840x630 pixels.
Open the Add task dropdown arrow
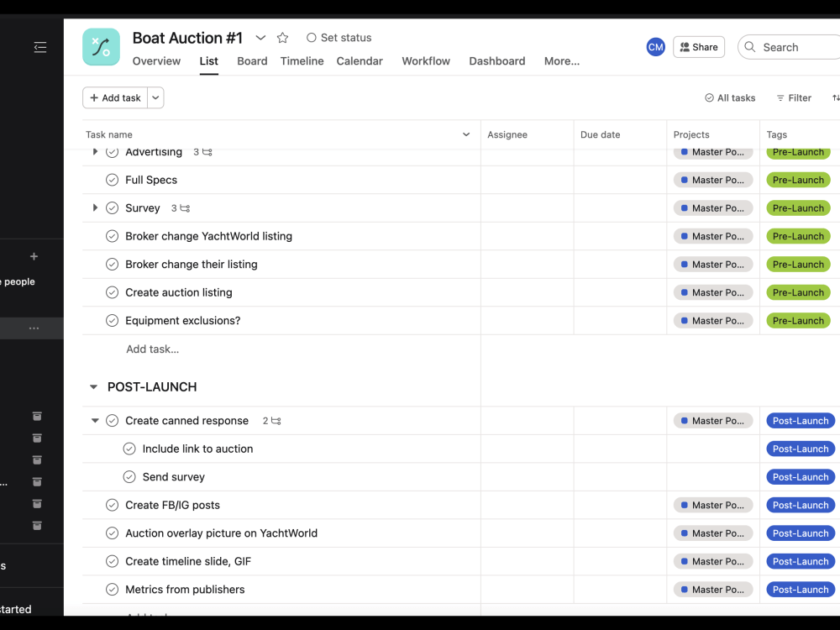(x=155, y=97)
